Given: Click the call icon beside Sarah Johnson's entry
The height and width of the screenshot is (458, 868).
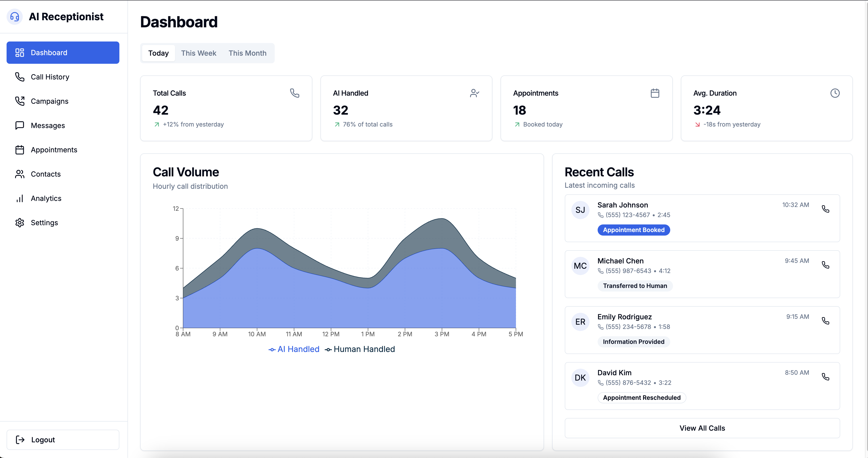Looking at the screenshot, I should click(826, 209).
